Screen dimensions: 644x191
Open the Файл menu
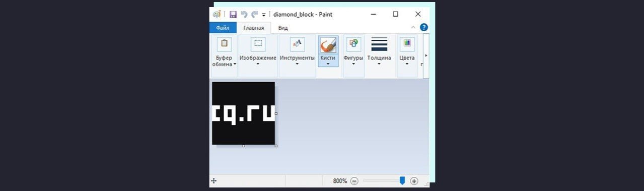point(223,28)
